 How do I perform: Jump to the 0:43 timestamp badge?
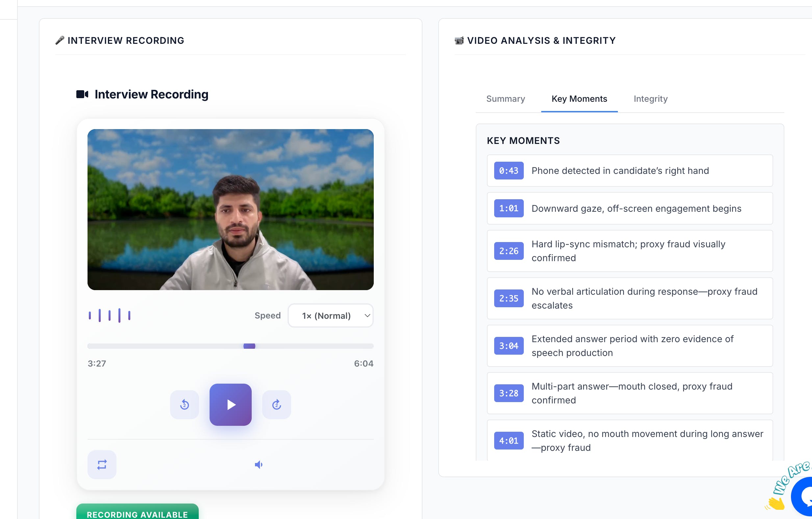[509, 171]
